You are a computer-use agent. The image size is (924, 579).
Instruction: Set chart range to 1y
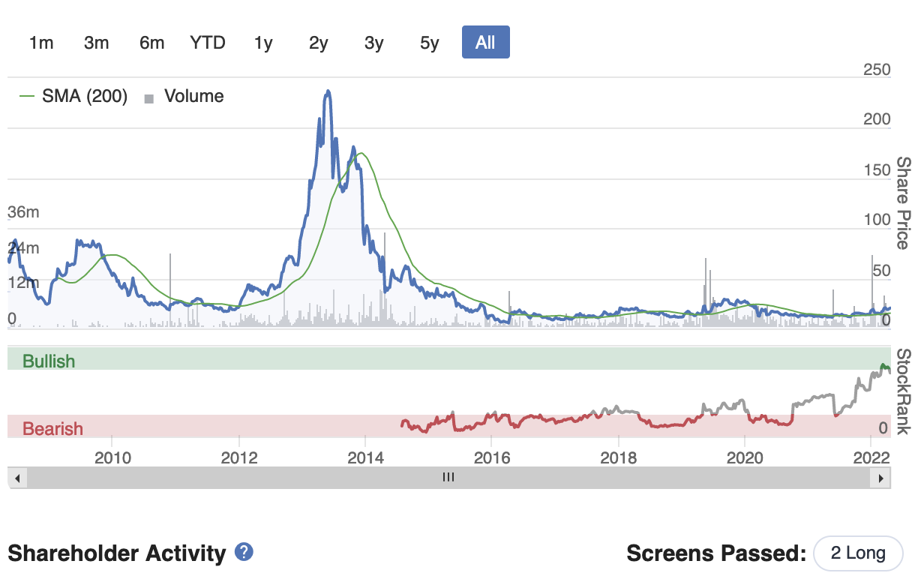pos(263,43)
